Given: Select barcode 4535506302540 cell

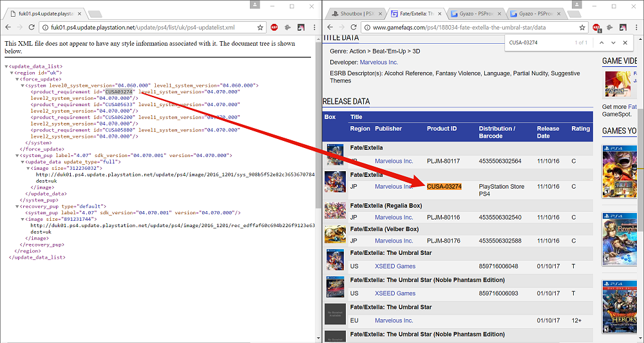Looking at the screenshot, I should [500, 218].
